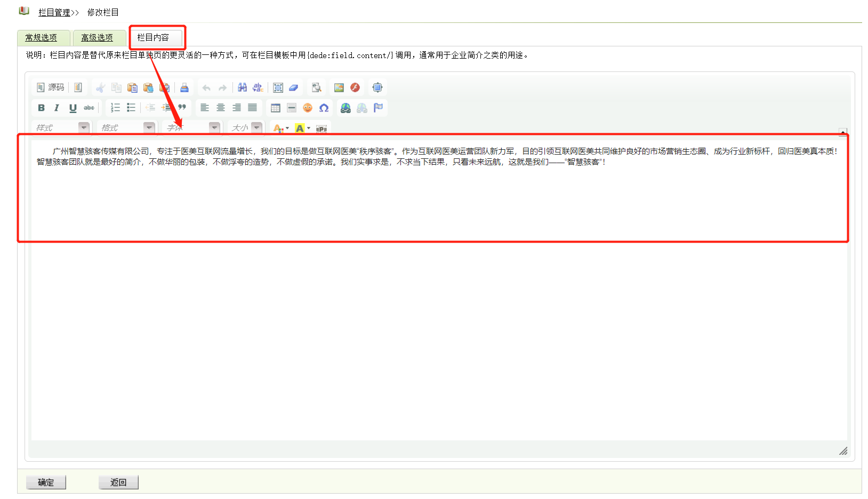The height and width of the screenshot is (499, 868).
Task: Open the background highlight color picker
Action: pos(302,128)
